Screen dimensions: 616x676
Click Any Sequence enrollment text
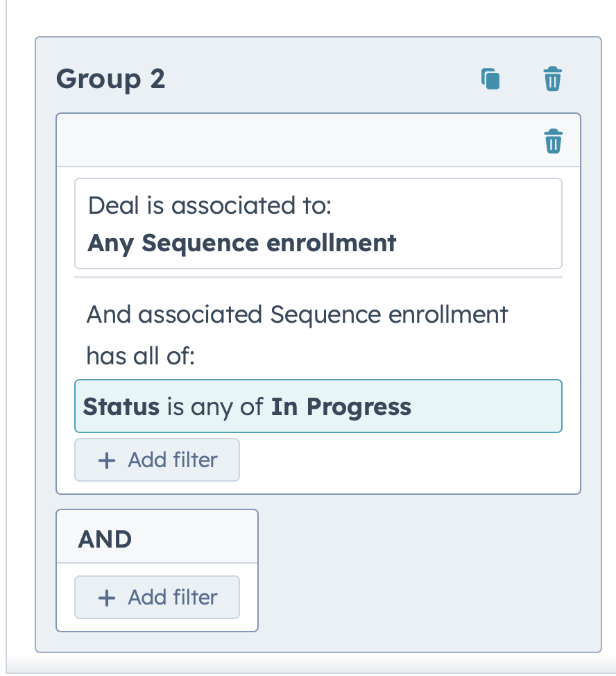[x=241, y=243]
